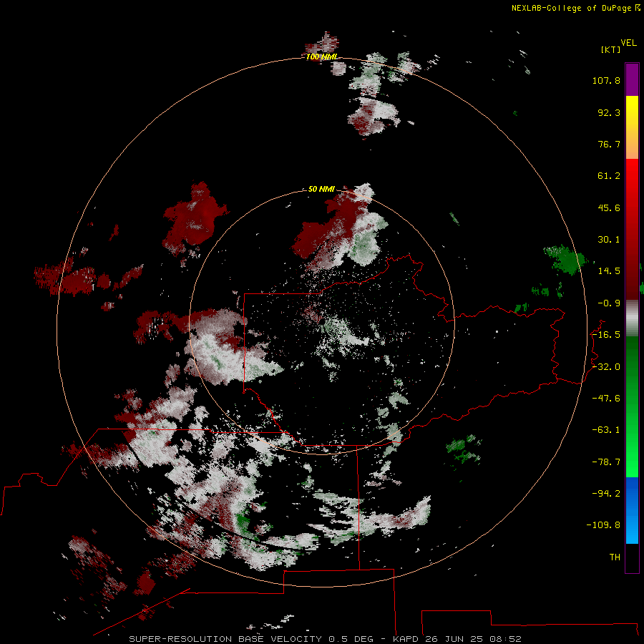Click the blue segment of the color bar
The height and width of the screenshot is (644, 644).
tap(632, 510)
